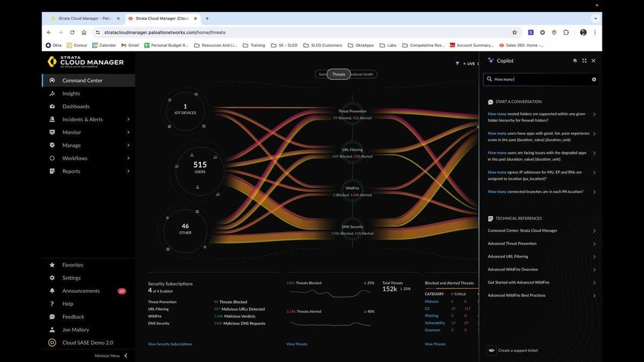
Task: Click the Incidents & Alerts icon
Action: [52, 119]
